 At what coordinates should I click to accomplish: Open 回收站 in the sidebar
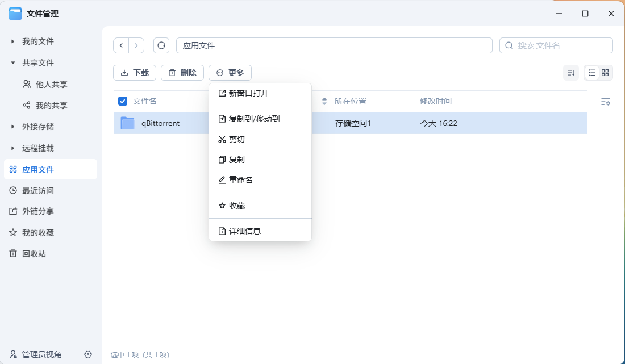tap(34, 254)
